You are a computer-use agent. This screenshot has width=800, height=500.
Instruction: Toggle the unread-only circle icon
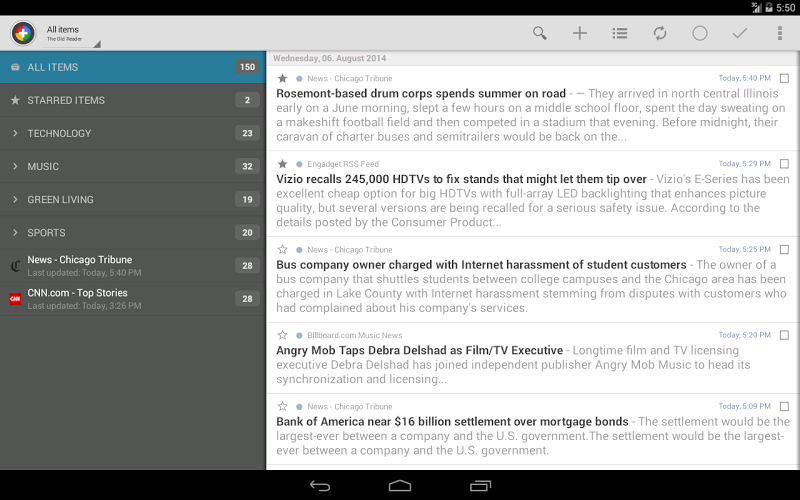[x=699, y=33]
